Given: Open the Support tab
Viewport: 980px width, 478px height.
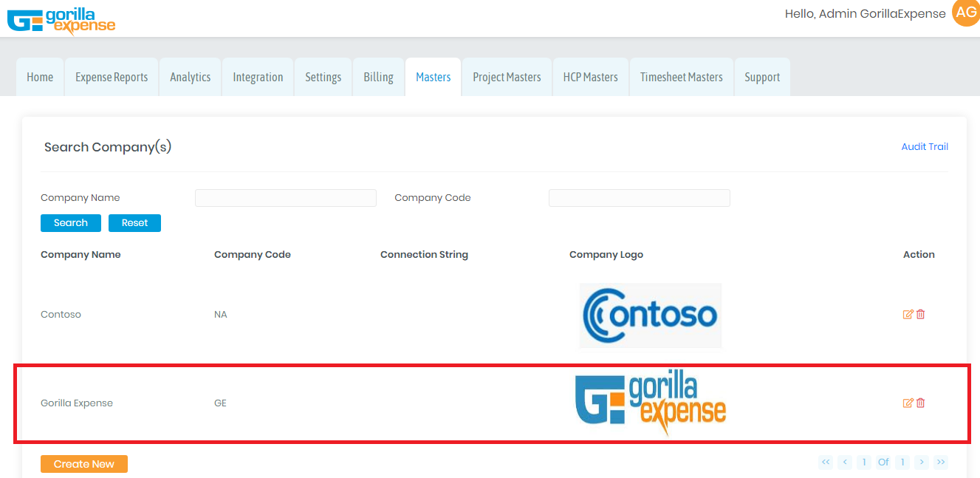Looking at the screenshot, I should point(762,77).
